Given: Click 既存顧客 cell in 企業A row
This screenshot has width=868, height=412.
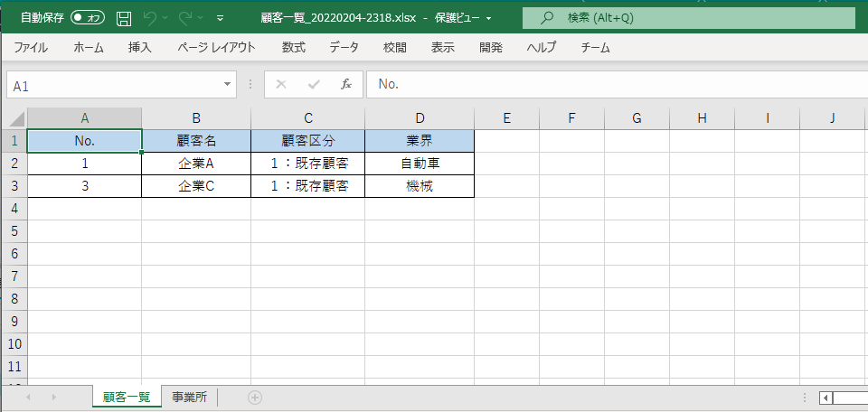Looking at the screenshot, I should pyautogui.click(x=308, y=164).
